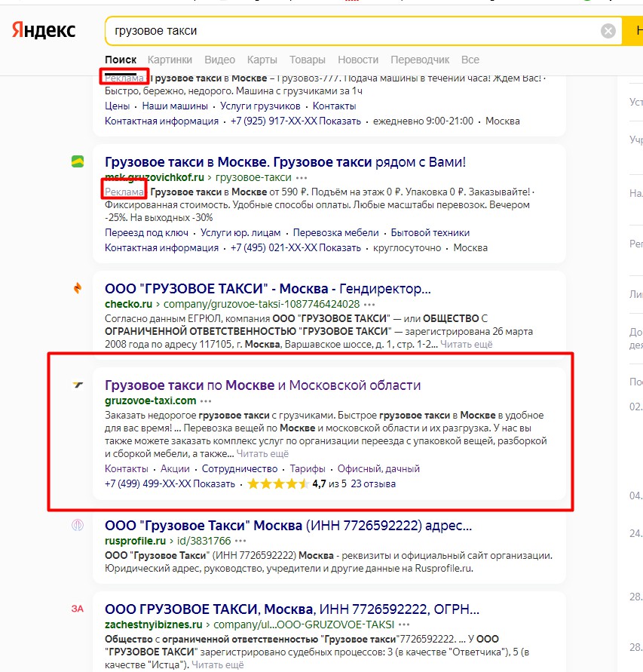Screen dimensions: 643x672
Task: Show phone number +7 (495) 021-XX-XX
Action: point(295,247)
